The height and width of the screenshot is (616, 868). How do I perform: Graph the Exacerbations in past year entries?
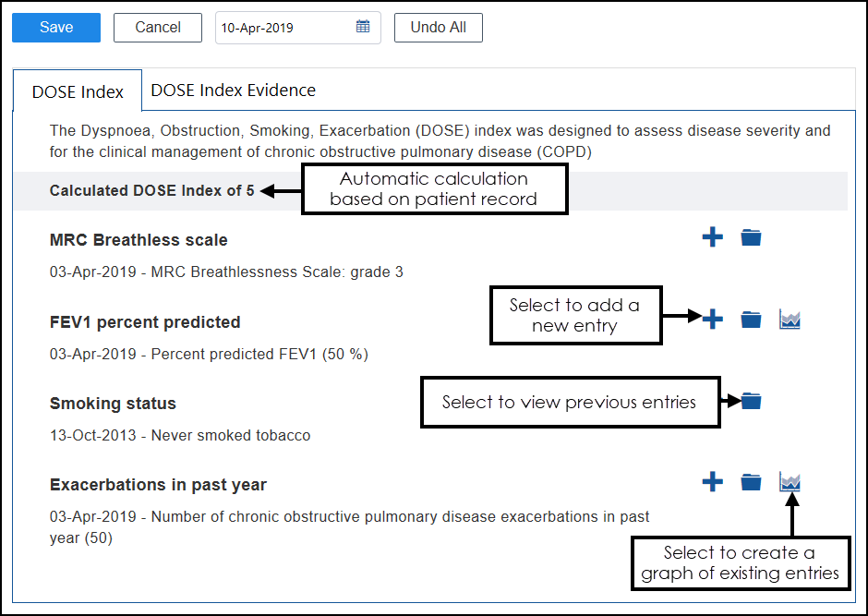pos(790,482)
